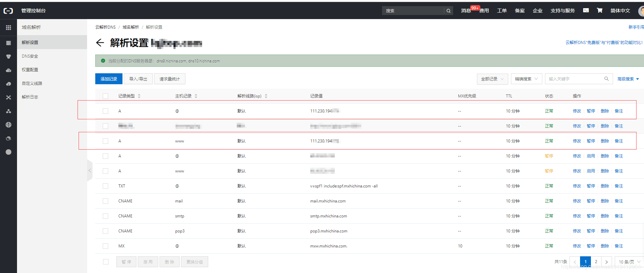
Task: Select DNS安全 in the left menu
Action: click(x=30, y=56)
